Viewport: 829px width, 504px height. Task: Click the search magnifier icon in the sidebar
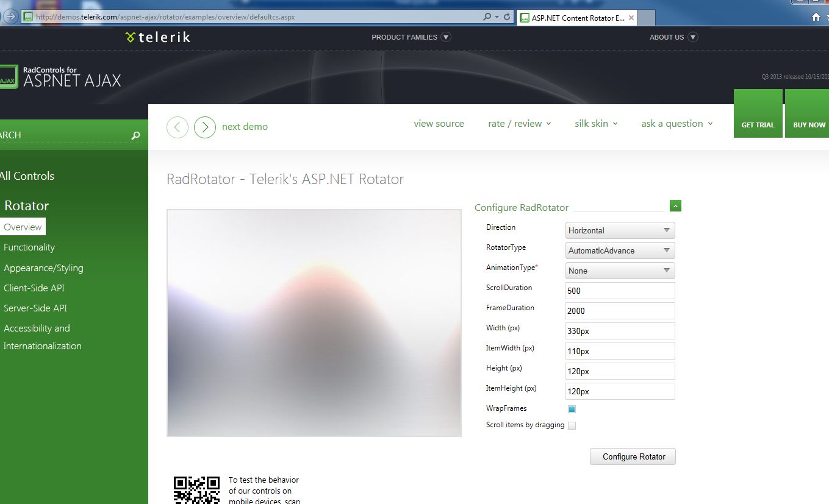tap(135, 135)
